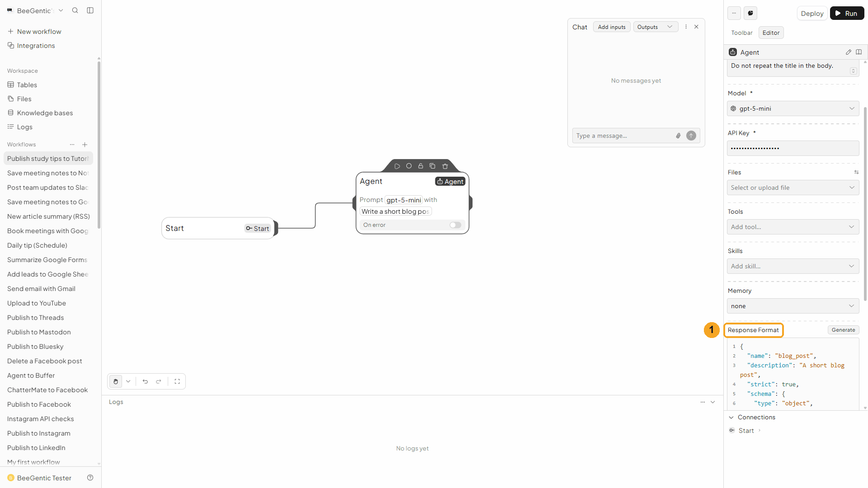Open the Daily tip (Schedule) workflow
Image resolution: width=868 pixels, height=488 pixels.
(37, 245)
